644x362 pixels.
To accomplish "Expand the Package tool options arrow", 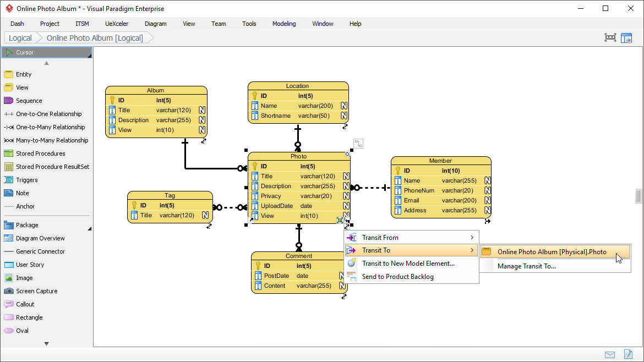I will click(89, 229).
